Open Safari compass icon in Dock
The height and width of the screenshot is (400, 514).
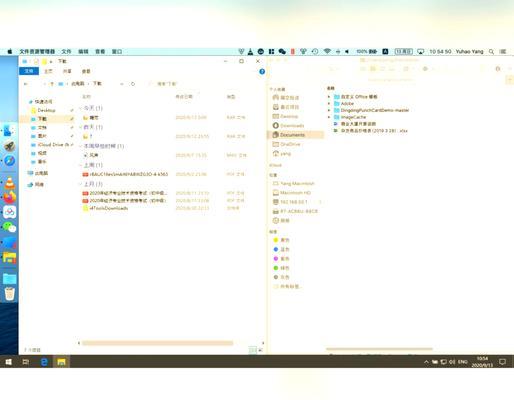coord(9,161)
